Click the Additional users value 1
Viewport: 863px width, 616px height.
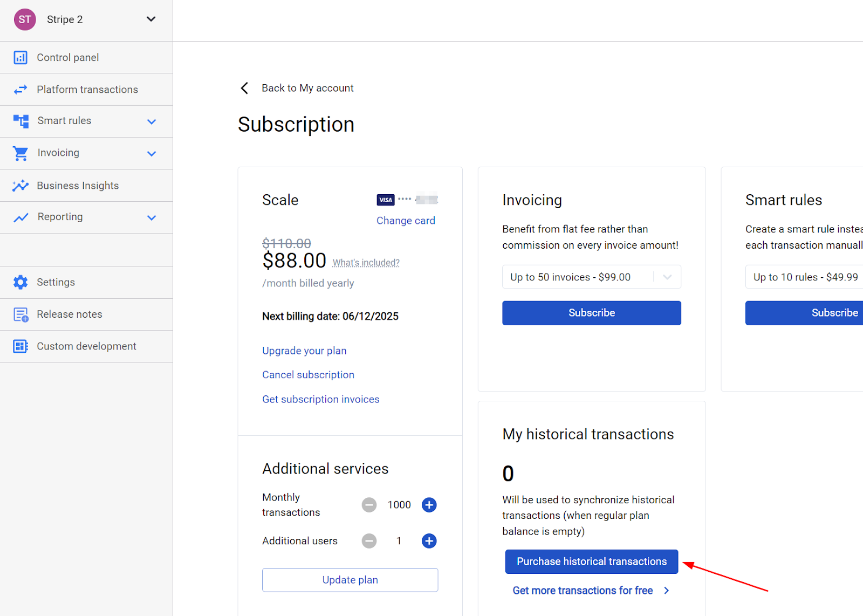[x=399, y=541]
